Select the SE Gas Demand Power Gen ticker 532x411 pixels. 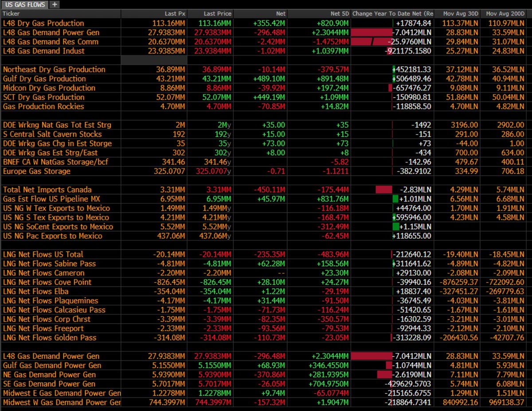49,384
